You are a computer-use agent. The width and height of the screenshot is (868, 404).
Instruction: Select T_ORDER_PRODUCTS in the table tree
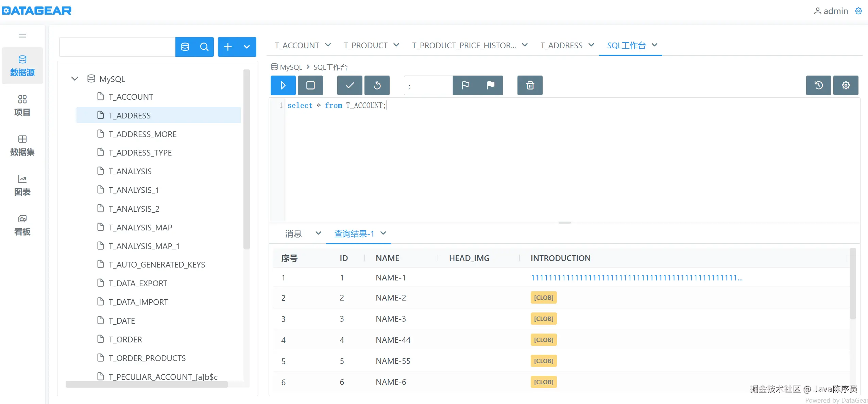[147, 358]
